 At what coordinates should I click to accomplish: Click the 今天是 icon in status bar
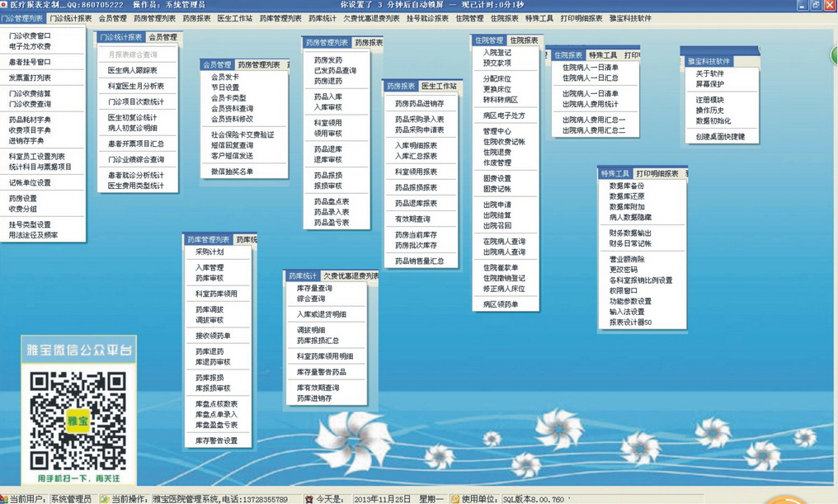pos(309,499)
